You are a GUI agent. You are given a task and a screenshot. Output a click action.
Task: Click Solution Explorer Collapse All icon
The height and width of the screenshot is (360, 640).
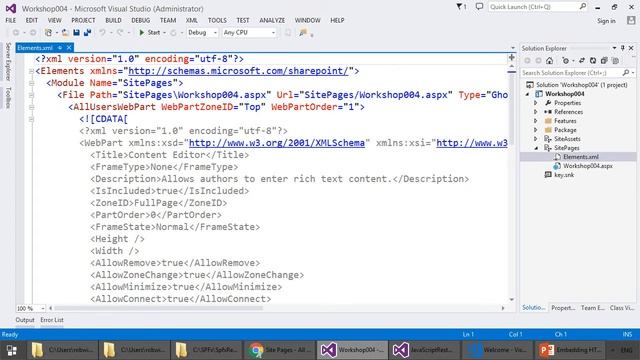604,60
